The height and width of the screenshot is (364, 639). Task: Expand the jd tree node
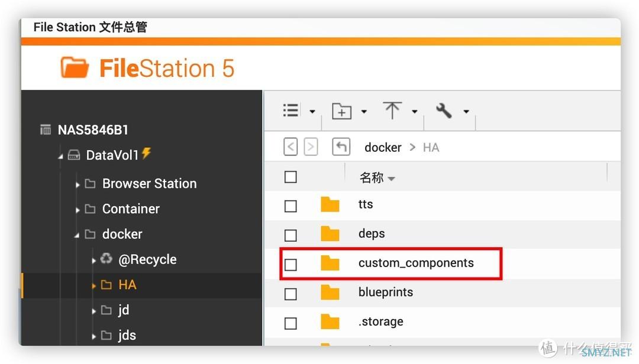93,311
